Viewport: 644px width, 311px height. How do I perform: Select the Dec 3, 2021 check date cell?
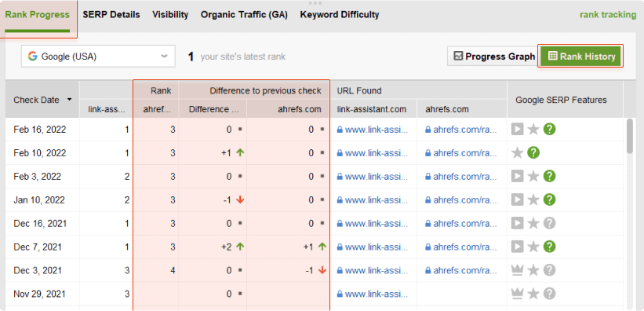(x=42, y=270)
